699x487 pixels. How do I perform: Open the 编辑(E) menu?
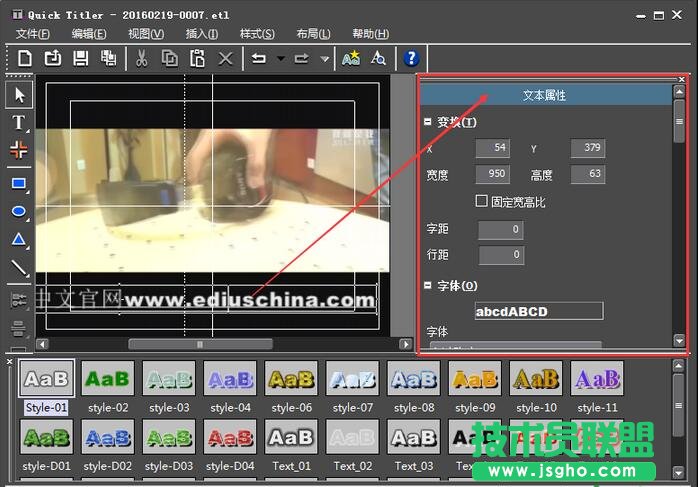[89, 34]
